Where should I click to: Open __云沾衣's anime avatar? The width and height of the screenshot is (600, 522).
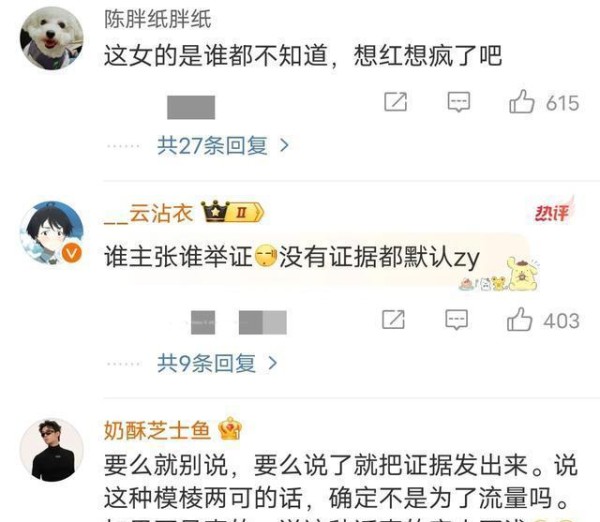click(x=52, y=233)
